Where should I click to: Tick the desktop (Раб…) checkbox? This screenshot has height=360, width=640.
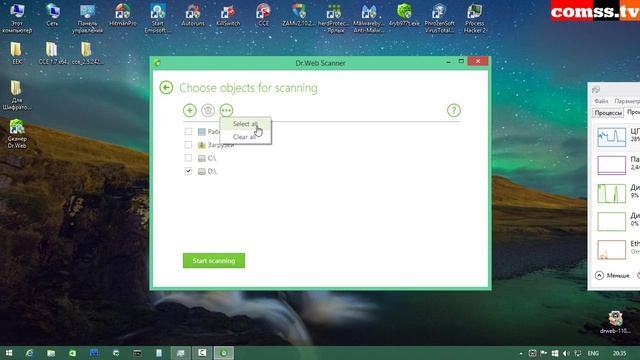tap(188, 131)
